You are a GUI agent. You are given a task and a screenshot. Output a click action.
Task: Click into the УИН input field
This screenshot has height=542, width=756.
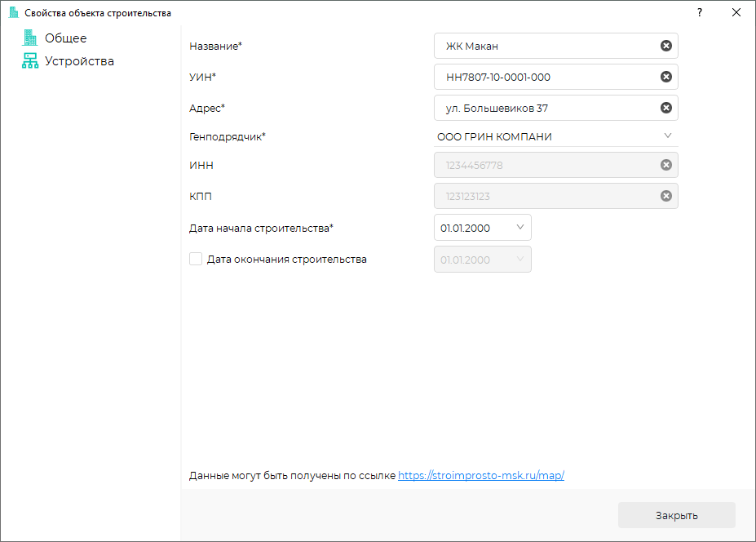(546, 77)
